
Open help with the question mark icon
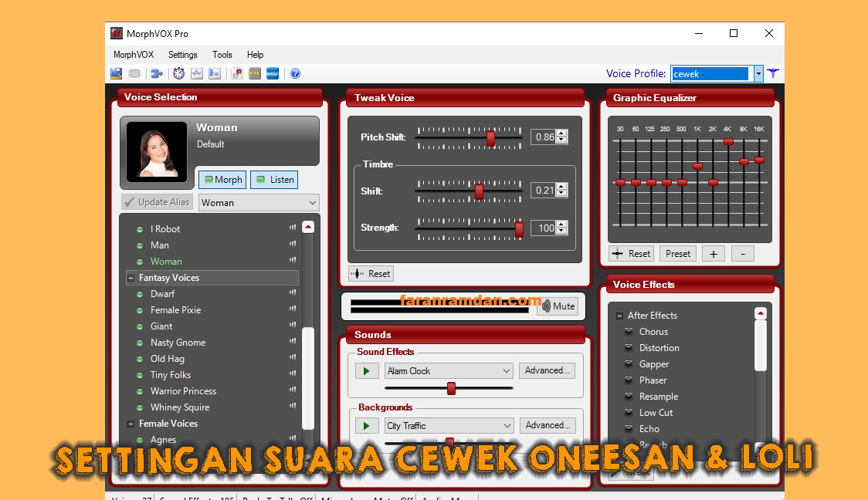(295, 73)
